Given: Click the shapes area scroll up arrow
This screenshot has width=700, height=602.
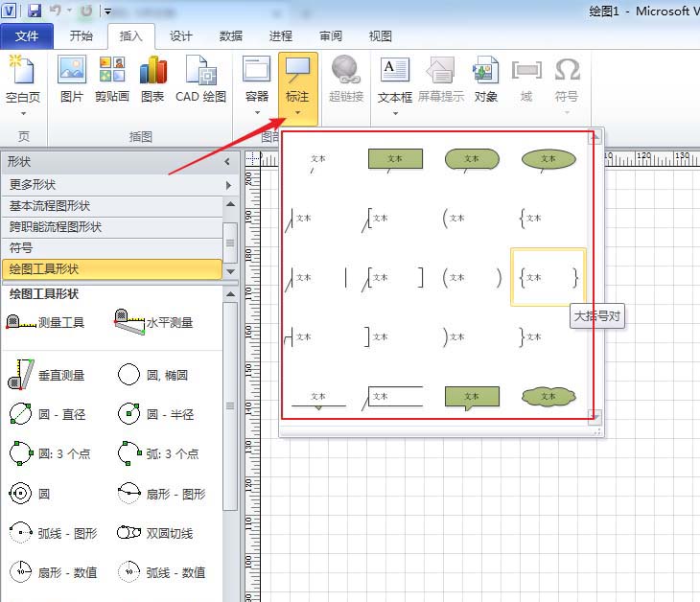Looking at the screenshot, I should 230,294.
